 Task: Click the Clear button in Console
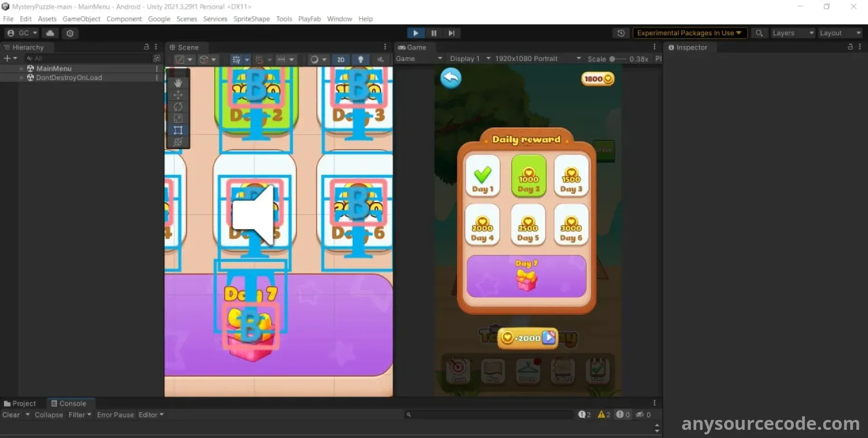(11, 414)
